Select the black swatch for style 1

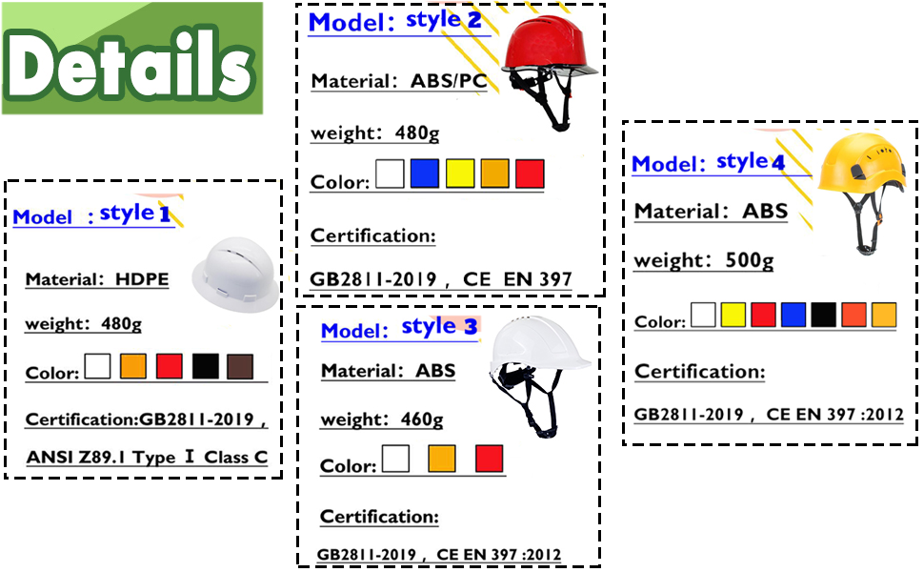(x=205, y=366)
